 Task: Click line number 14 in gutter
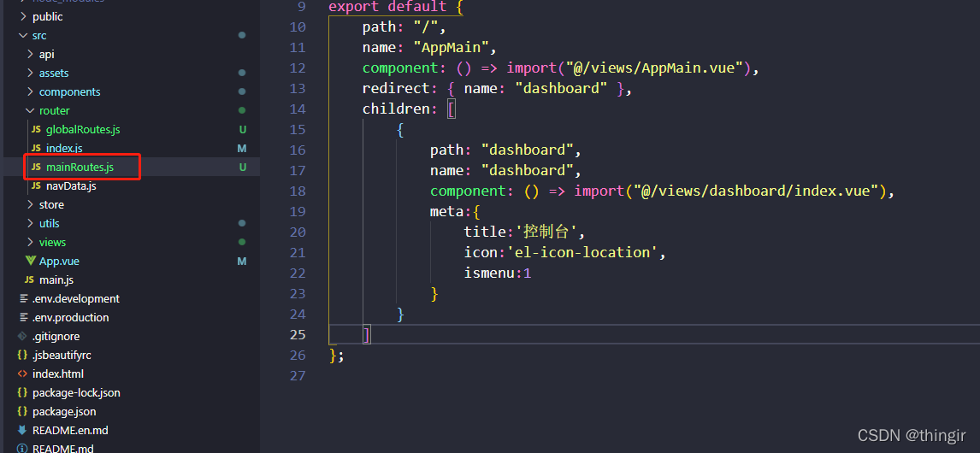coord(298,109)
